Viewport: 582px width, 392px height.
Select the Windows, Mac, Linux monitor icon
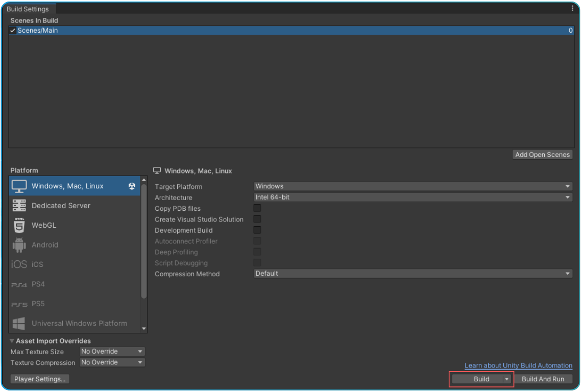pyautogui.click(x=19, y=186)
